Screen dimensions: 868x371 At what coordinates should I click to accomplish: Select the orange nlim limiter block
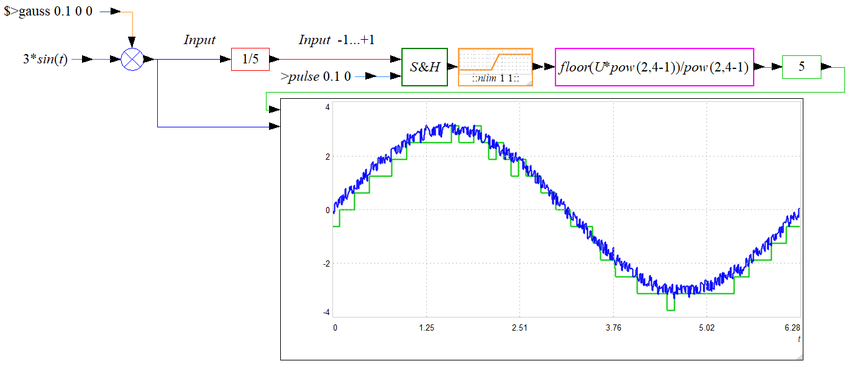[x=495, y=66]
